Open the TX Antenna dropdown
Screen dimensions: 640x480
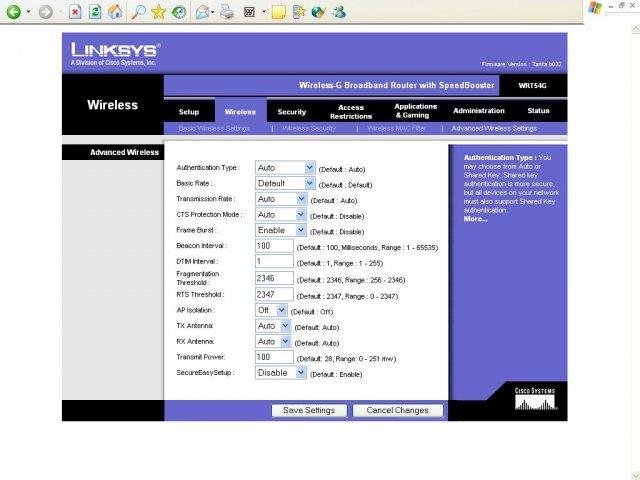(x=273, y=326)
